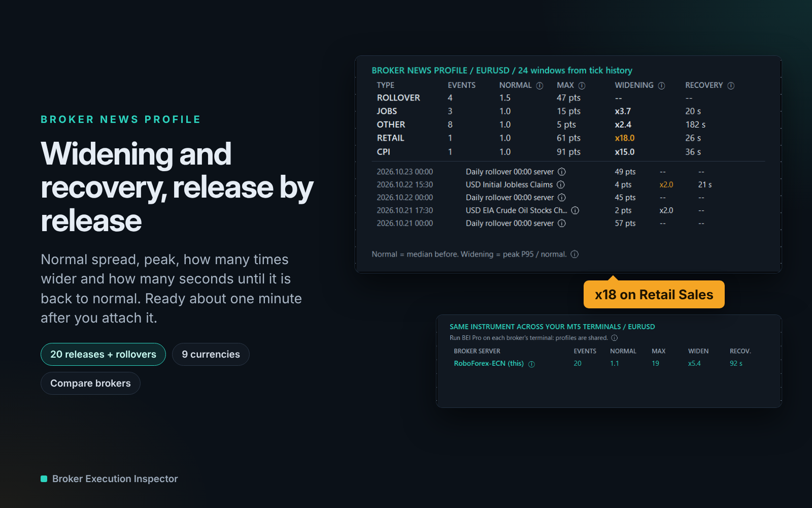The height and width of the screenshot is (508, 812).
Task: Click info icon after 'profiles are shared.' text
Action: point(615,338)
